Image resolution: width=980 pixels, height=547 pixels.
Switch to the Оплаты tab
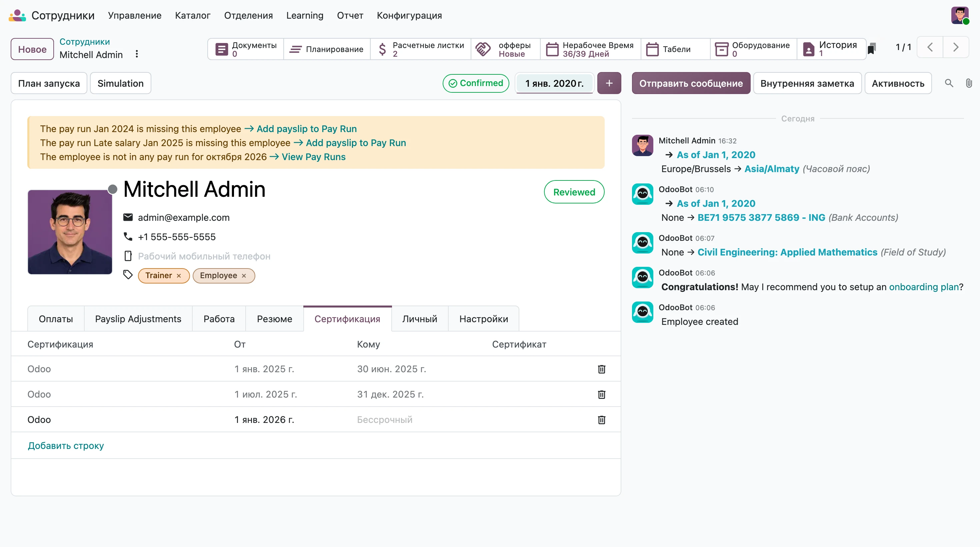pyautogui.click(x=56, y=319)
